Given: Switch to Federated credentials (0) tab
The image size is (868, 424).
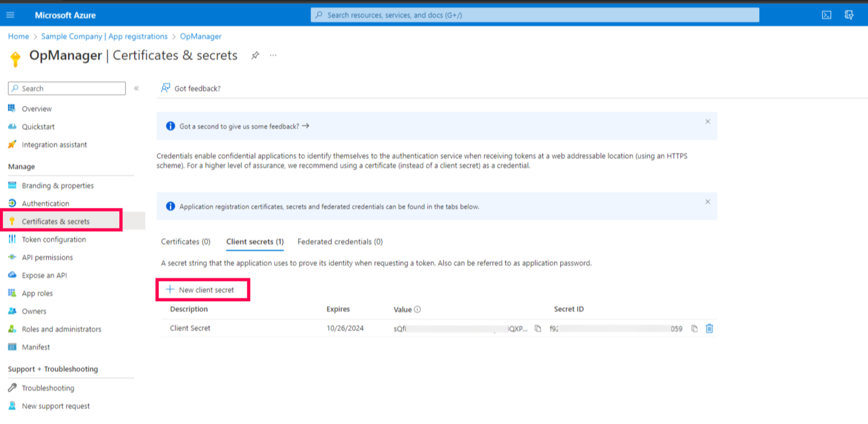Looking at the screenshot, I should coord(340,242).
